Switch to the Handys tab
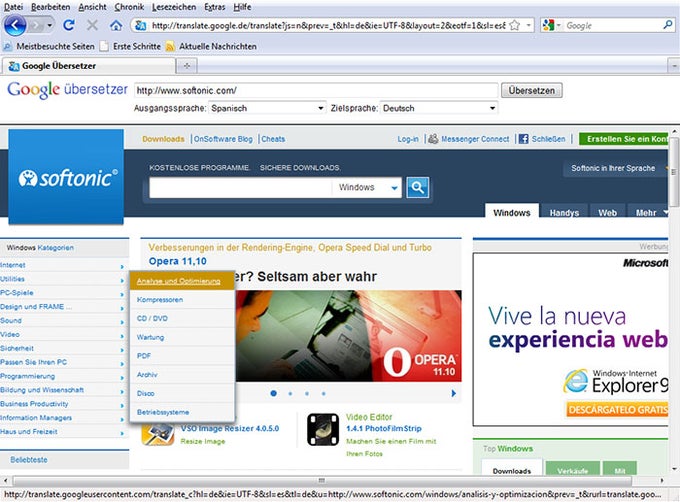The image size is (680, 502). tap(564, 212)
